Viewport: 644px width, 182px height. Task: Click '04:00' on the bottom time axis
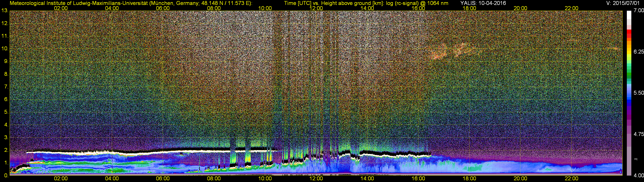coord(112,179)
